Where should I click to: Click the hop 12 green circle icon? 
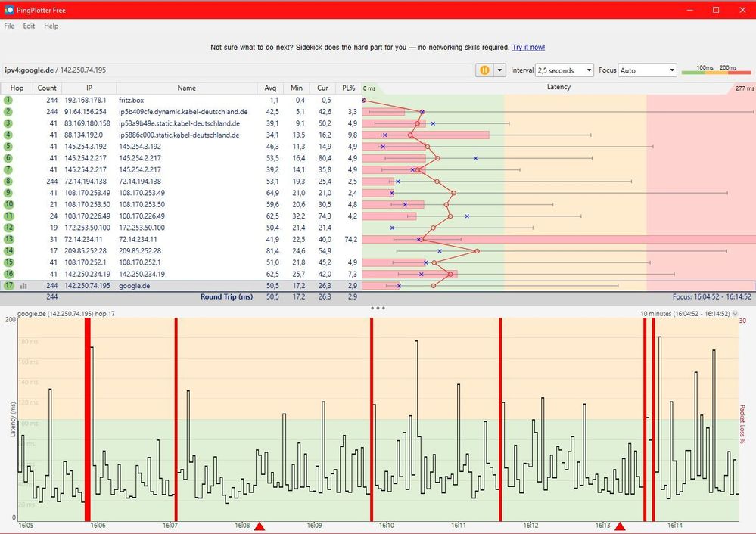[x=8, y=228]
